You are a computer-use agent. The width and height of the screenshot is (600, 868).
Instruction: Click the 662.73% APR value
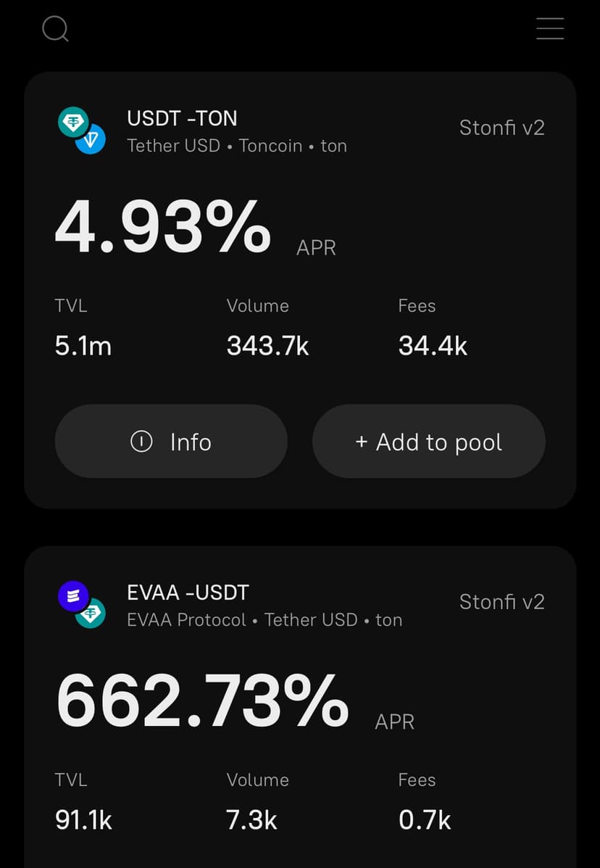click(x=202, y=701)
